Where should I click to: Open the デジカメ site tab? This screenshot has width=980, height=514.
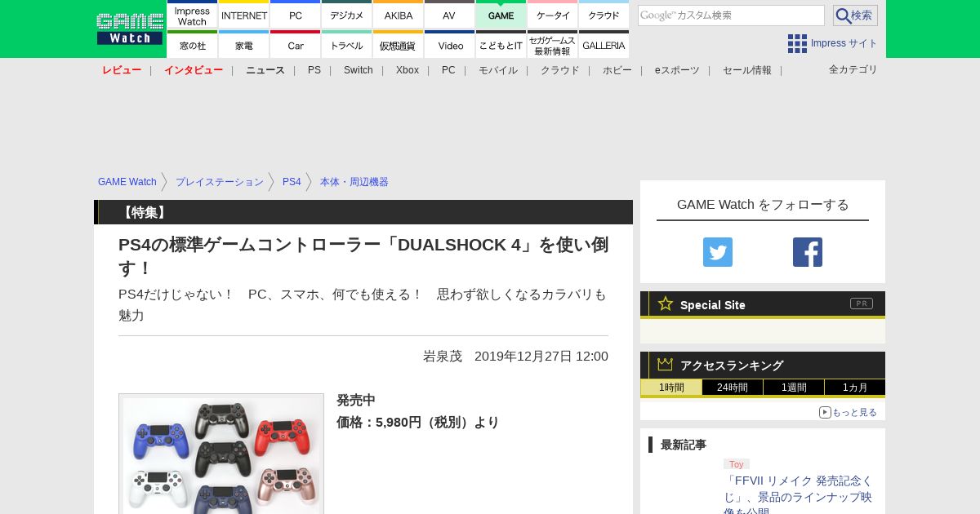(x=347, y=15)
